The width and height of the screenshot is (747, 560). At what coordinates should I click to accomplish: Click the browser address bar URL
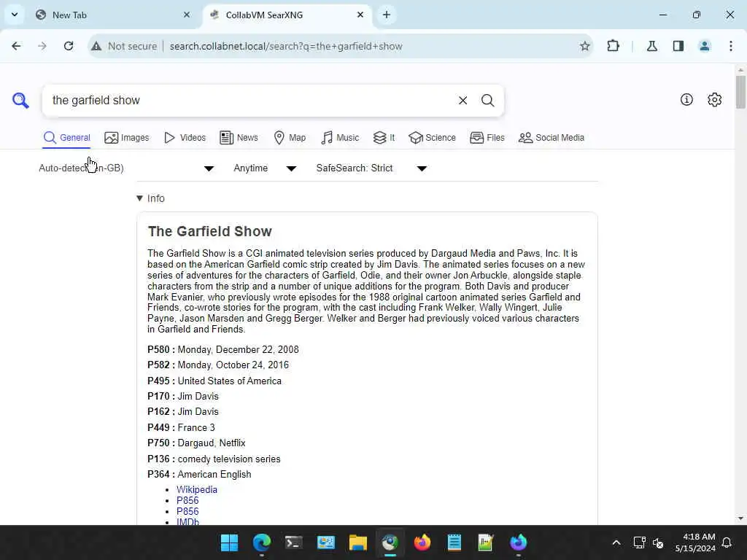[x=286, y=46]
